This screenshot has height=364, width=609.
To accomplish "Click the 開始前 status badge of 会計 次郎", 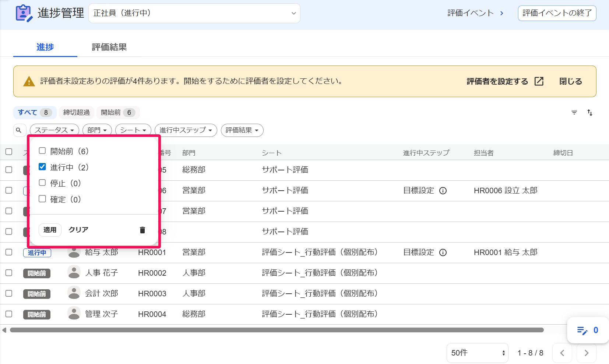I will (x=37, y=294).
